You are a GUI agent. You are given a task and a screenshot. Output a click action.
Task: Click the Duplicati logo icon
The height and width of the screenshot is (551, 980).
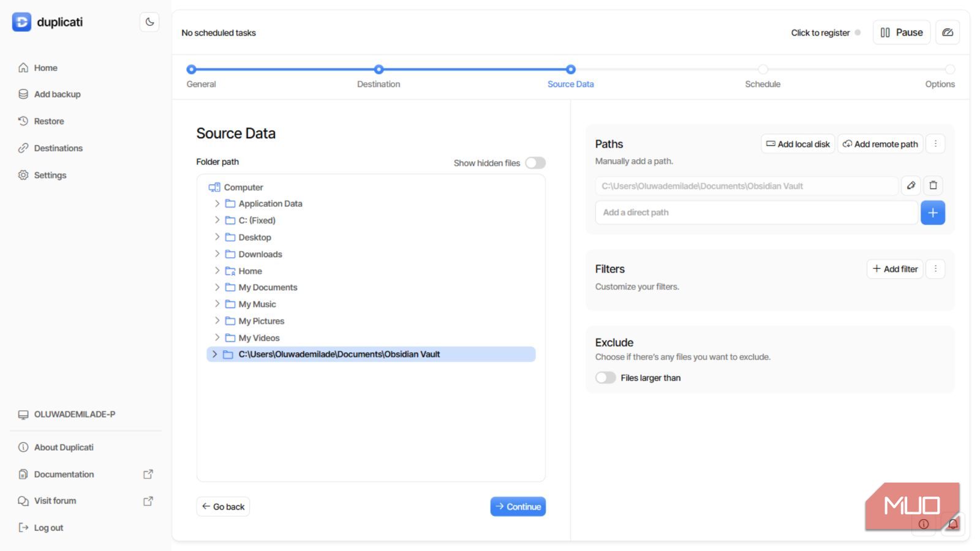tap(21, 22)
